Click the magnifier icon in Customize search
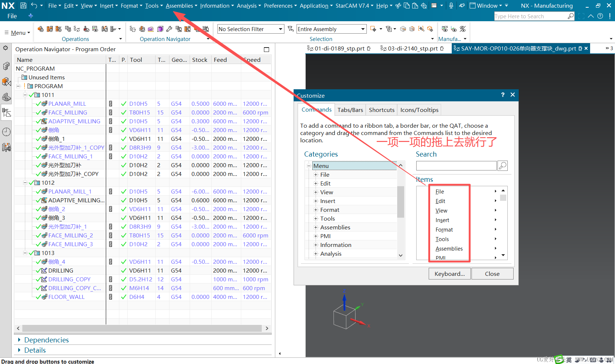 [503, 166]
